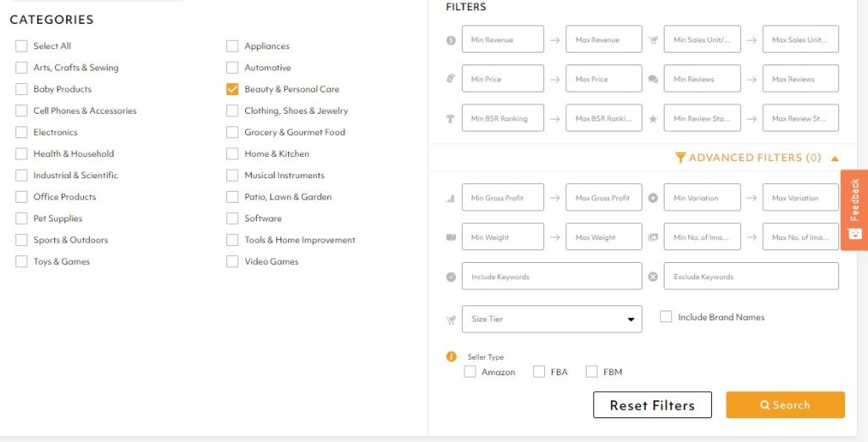Click the reviews speech bubble icon
Image resolution: width=868 pixels, height=442 pixels.
tap(653, 79)
